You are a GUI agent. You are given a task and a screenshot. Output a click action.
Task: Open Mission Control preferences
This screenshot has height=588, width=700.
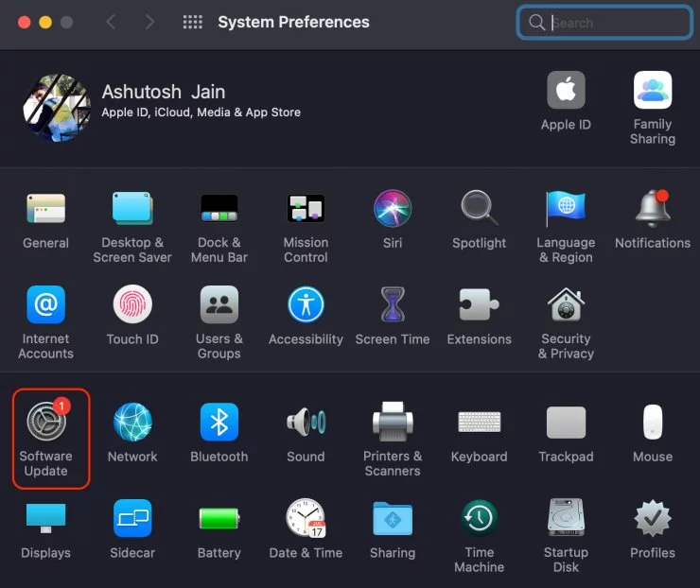pyautogui.click(x=306, y=209)
